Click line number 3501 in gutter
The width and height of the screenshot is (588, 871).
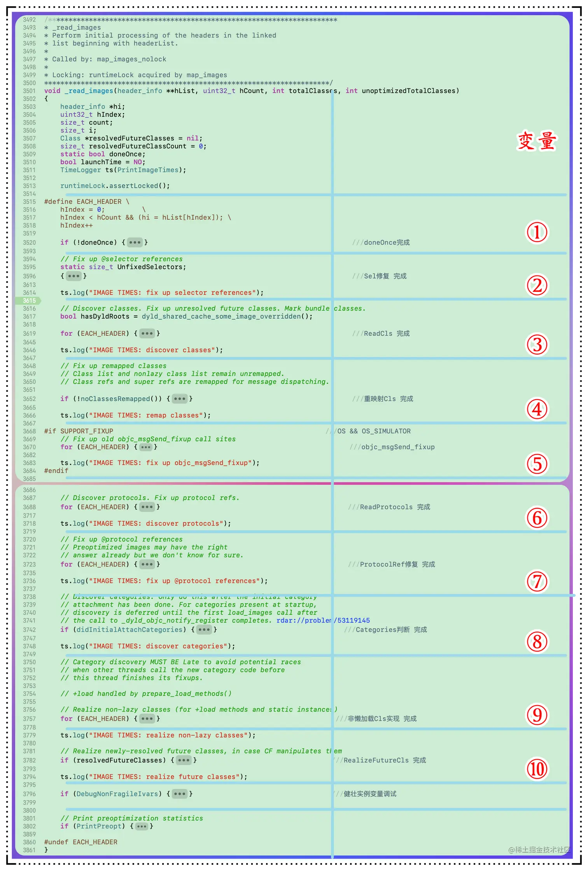coord(29,91)
